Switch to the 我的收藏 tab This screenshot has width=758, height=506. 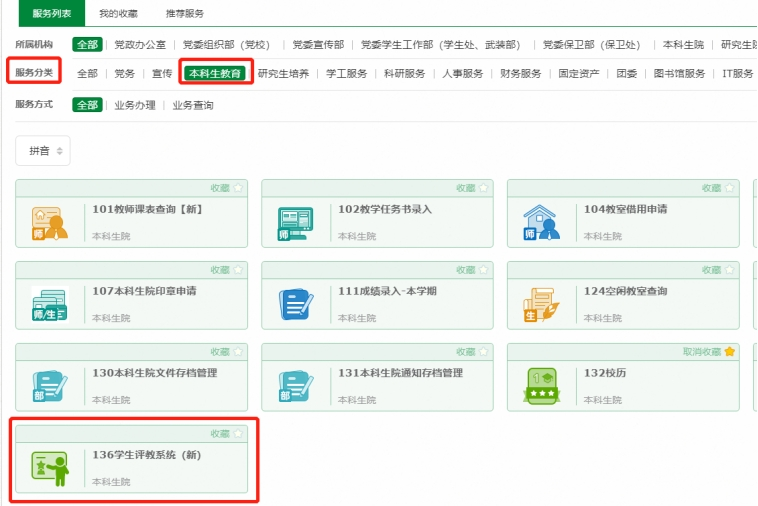coord(118,14)
